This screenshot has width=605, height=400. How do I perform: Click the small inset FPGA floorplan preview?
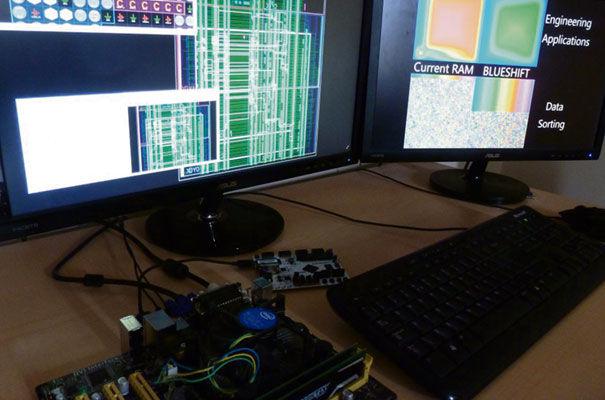(174, 137)
